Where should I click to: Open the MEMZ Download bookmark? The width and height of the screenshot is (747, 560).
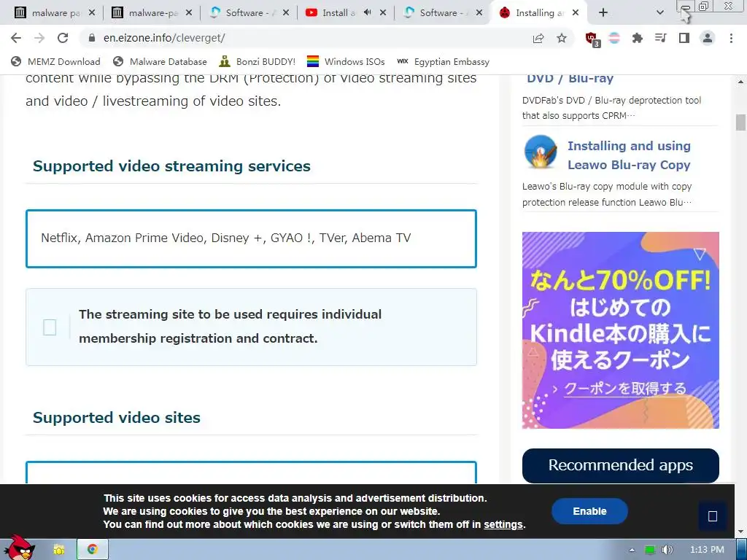(x=55, y=61)
